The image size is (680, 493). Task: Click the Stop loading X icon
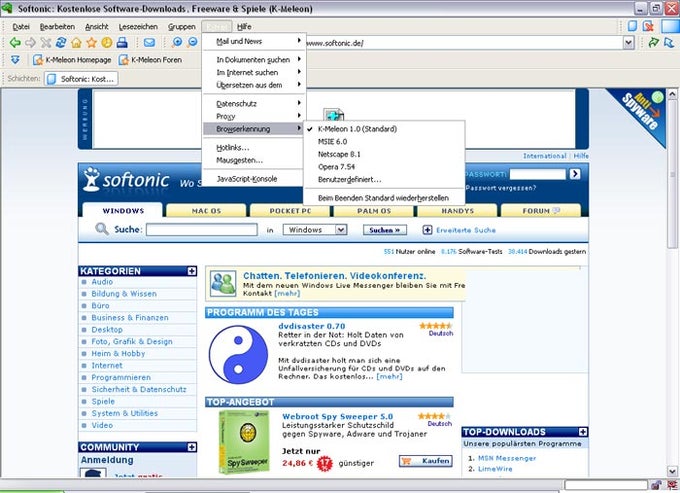click(46, 42)
